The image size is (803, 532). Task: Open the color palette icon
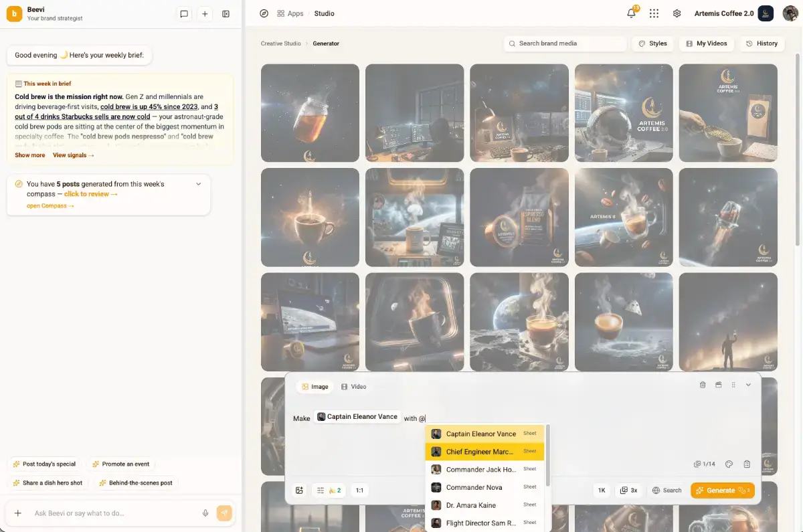[729, 464]
